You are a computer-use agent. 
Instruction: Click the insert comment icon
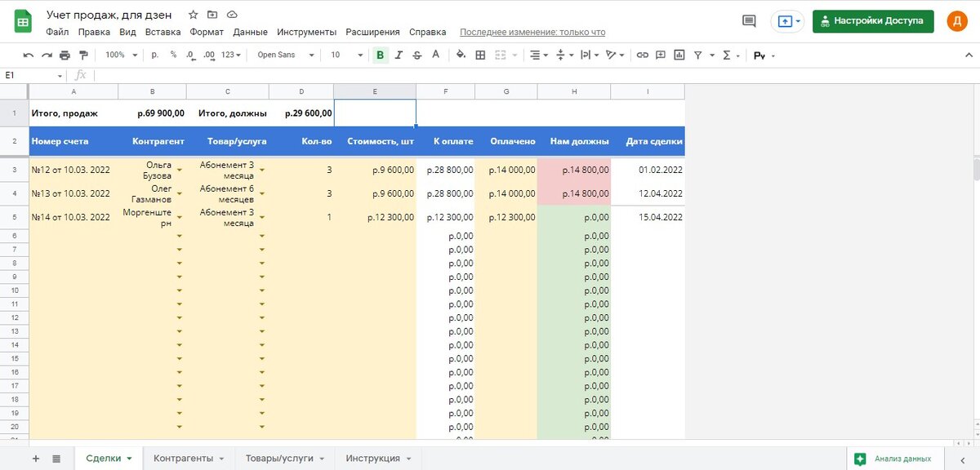click(x=661, y=55)
